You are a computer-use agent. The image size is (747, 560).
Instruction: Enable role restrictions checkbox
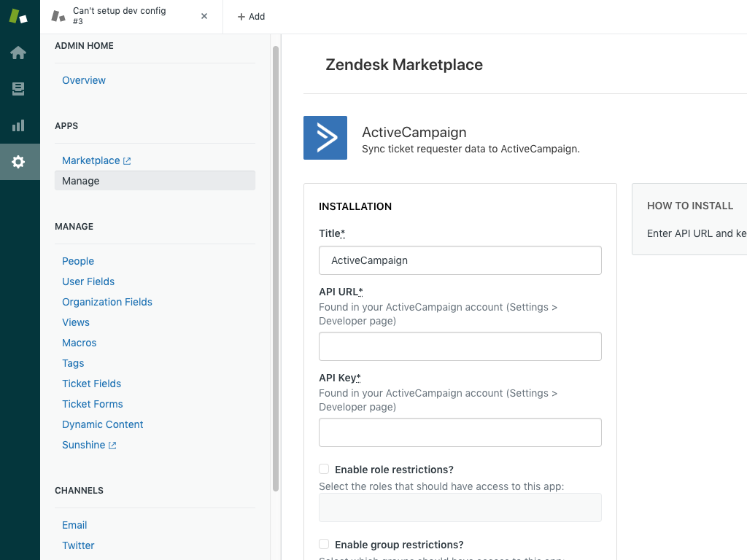click(x=324, y=469)
